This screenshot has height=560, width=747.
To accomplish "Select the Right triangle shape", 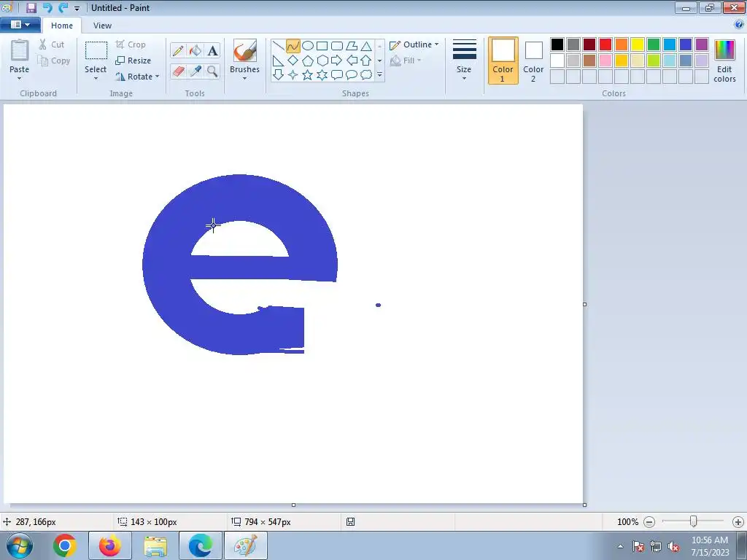I will point(278,61).
